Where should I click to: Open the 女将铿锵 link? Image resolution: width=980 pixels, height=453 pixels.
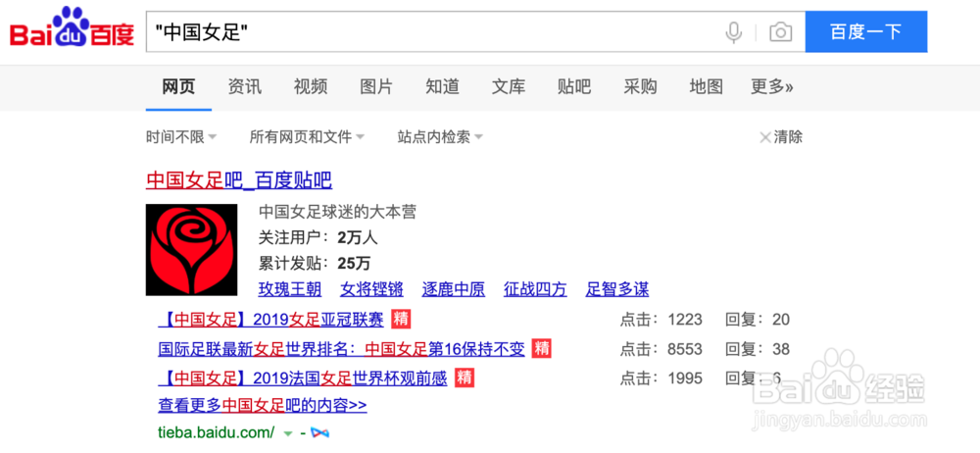click(371, 289)
